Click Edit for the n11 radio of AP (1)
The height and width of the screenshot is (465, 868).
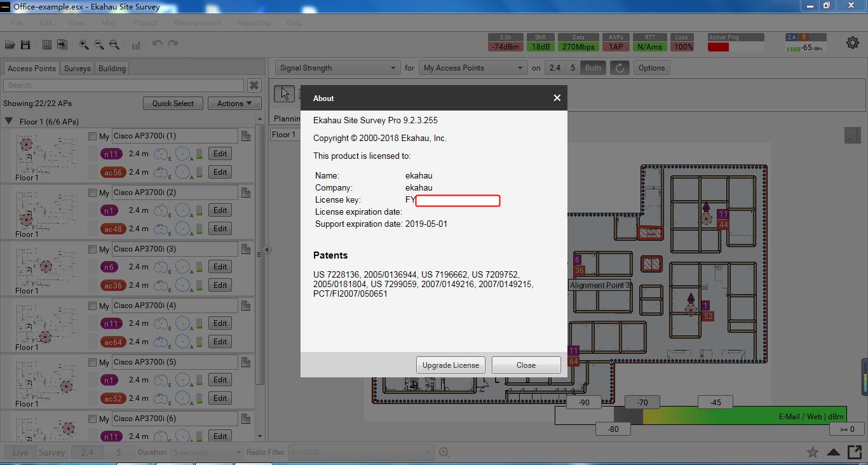(x=220, y=154)
